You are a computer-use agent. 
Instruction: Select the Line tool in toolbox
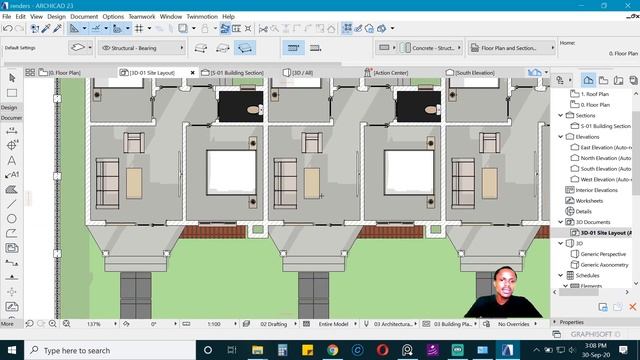[x=12, y=204]
